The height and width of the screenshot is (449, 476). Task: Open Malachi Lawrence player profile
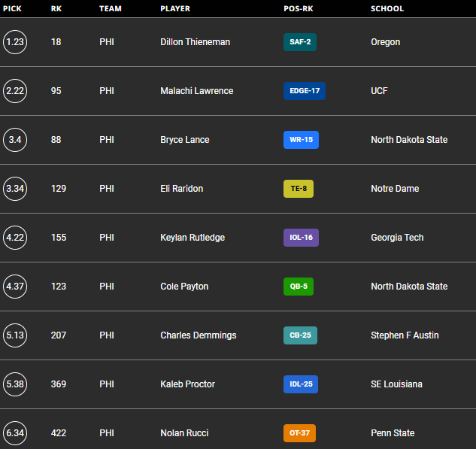pyautogui.click(x=196, y=91)
